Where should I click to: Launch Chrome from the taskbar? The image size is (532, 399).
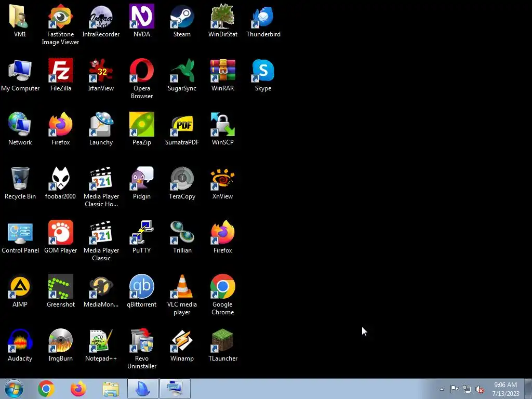click(x=46, y=389)
